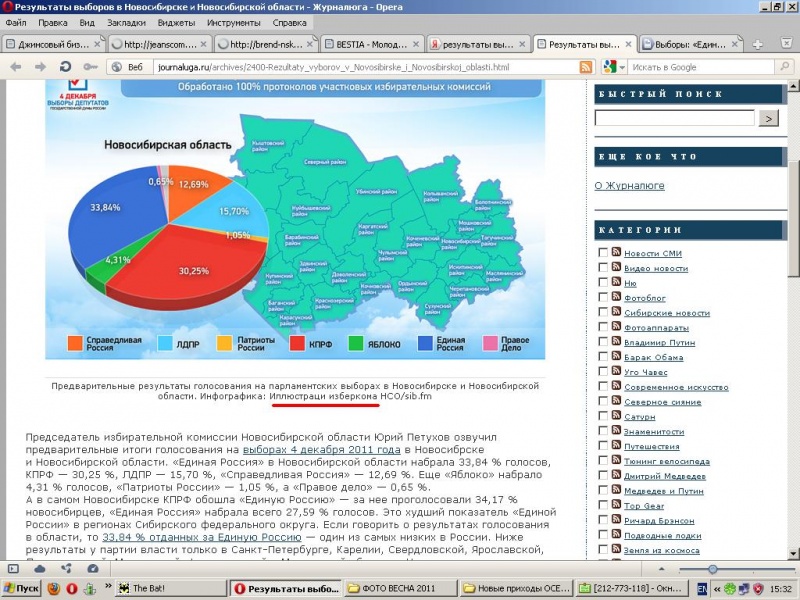This screenshot has width=800, height=600.
Task: Check the Видео новости category checkbox
Action: 603,268
